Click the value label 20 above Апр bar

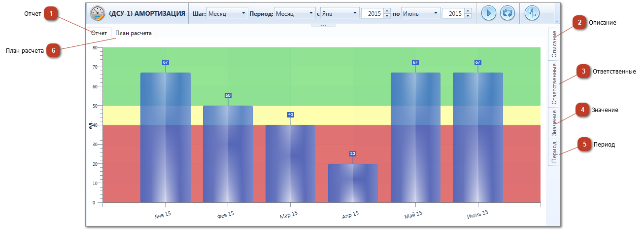point(353,154)
